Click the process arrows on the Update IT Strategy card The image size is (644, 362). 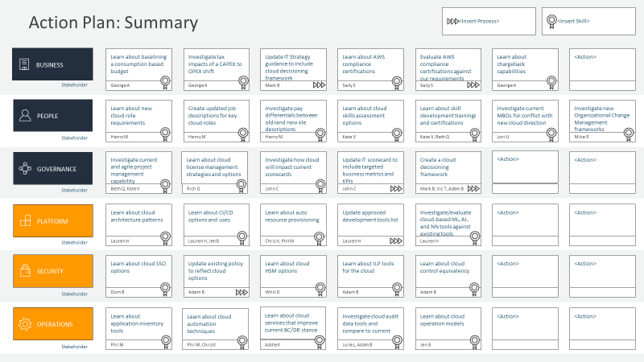pyautogui.click(x=319, y=84)
